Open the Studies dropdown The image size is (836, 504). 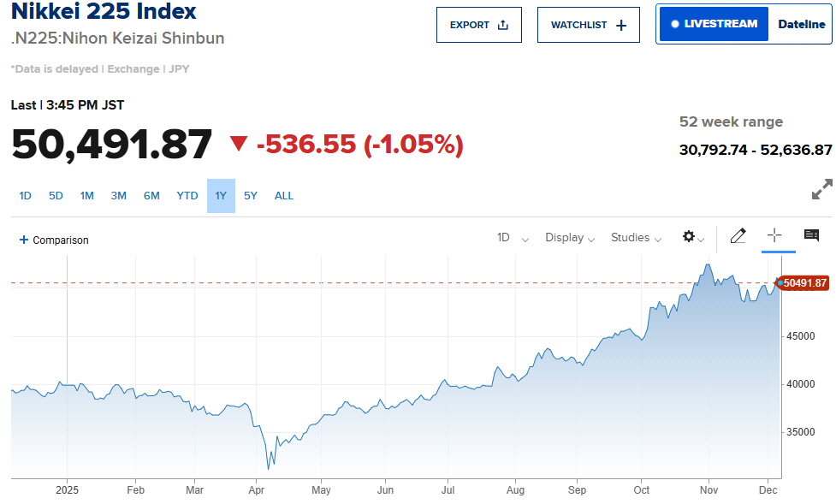point(636,238)
